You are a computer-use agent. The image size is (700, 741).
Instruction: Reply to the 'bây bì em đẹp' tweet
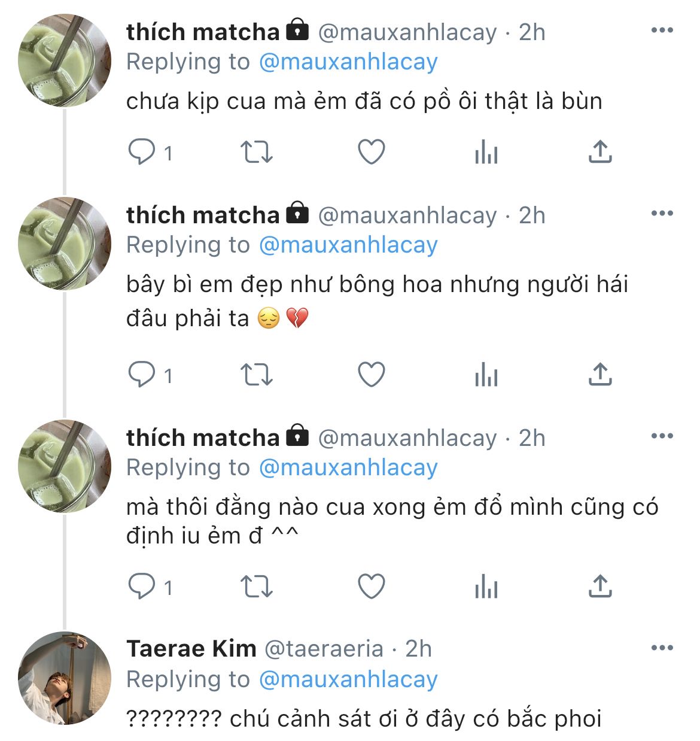click(x=142, y=375)
